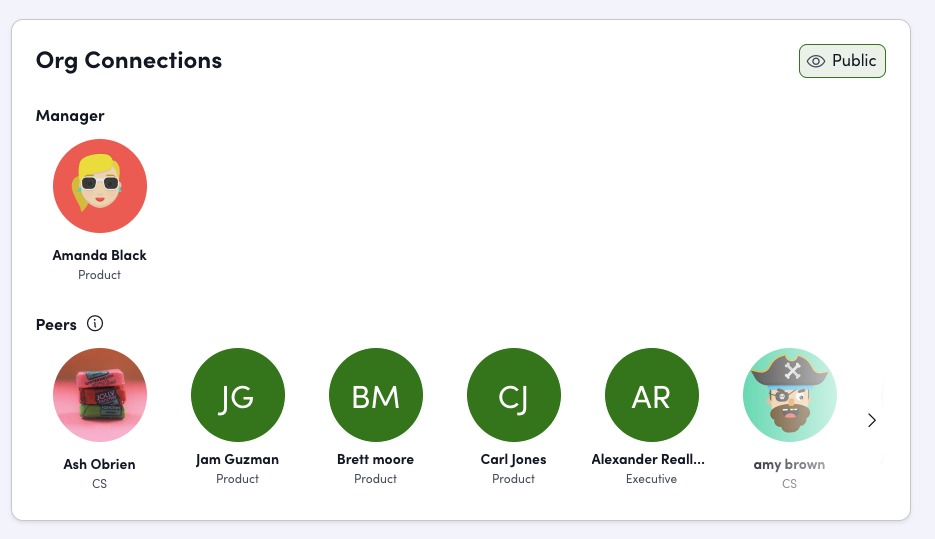The image size is (935, 539).
Task: Select the AR initials avatar
Action: [652, 395]
